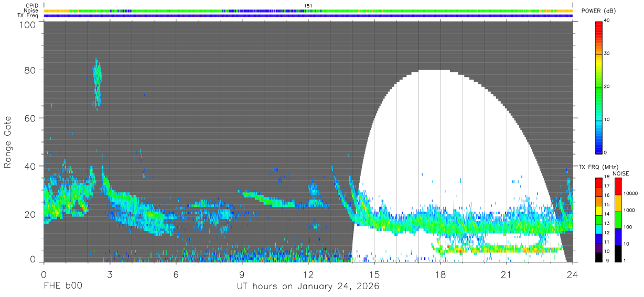Click the TX Freq color strip above plot
644x297 pixels.
(x=308, y=16)
